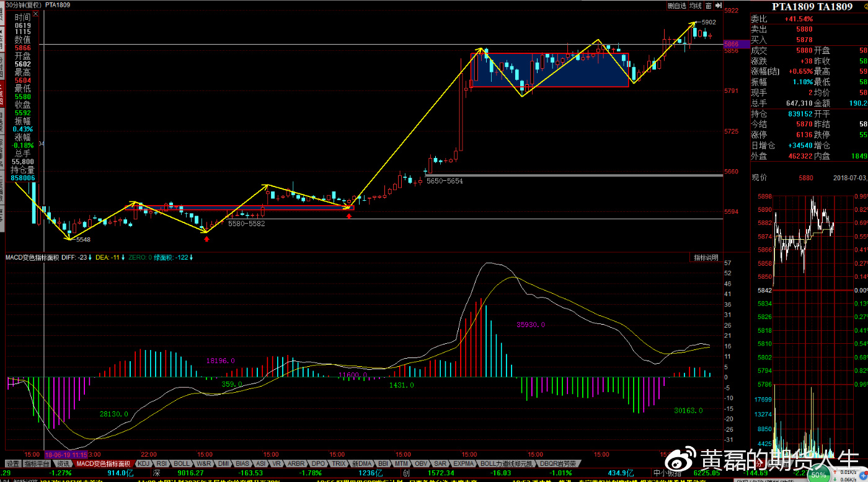Click the 深 9016.27 index ticker
Image resolution: width=868 pixels, height=482 pixels.
[x=179, y=473]
